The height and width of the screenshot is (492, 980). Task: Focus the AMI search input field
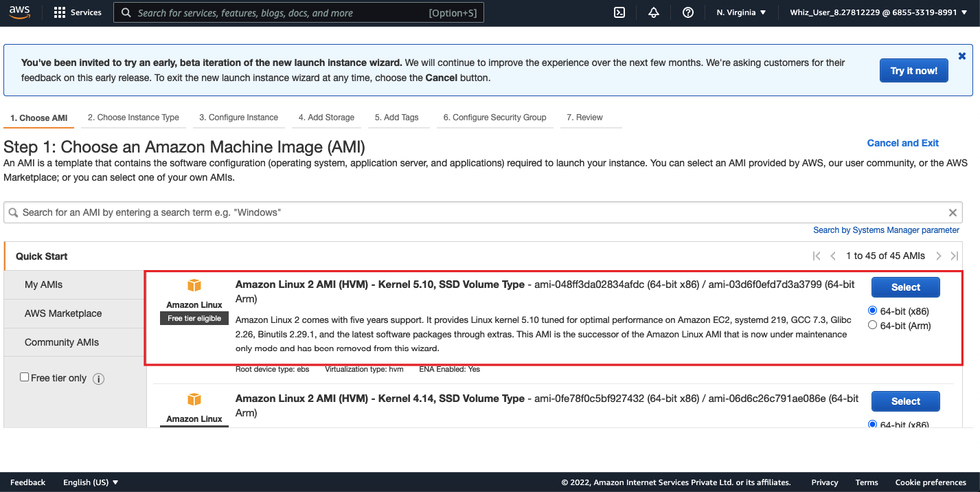pyautogui.click(x=483, y=212)
